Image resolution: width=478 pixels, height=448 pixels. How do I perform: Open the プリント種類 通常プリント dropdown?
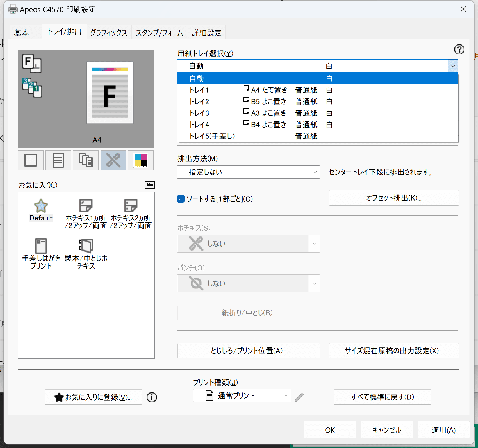click(242, 395)
